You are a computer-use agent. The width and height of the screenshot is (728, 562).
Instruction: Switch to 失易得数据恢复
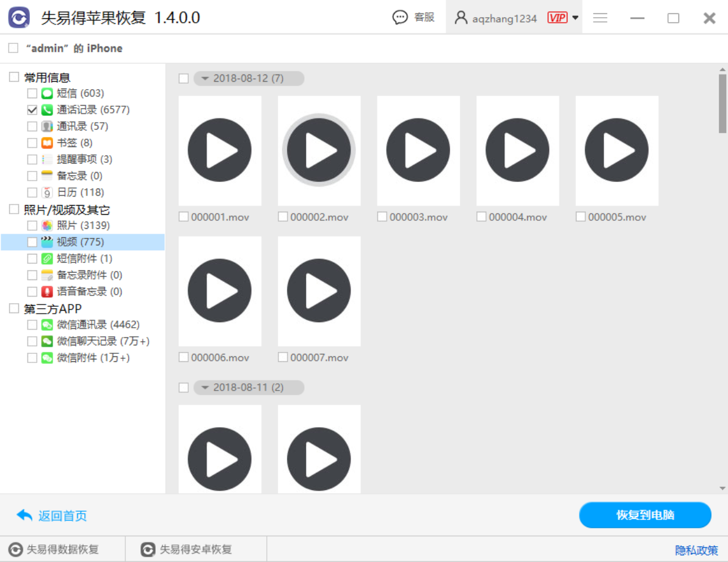[x=62, y=549]
